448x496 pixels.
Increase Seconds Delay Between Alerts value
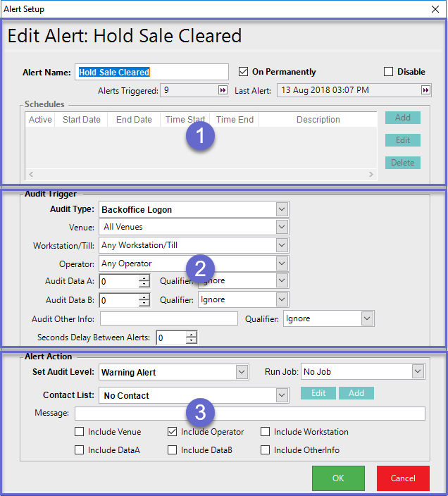pos(192,335)
